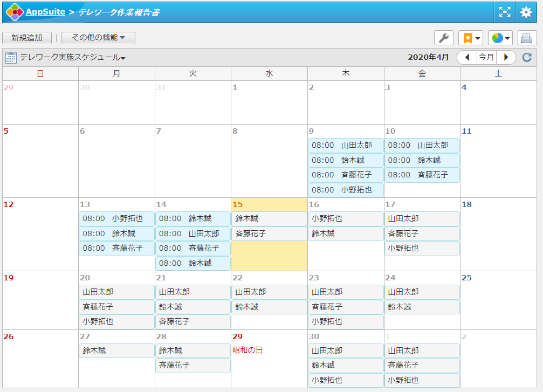Open the star bookmark dropdown
The image size is (543, 392).
(x=470, y=38)
